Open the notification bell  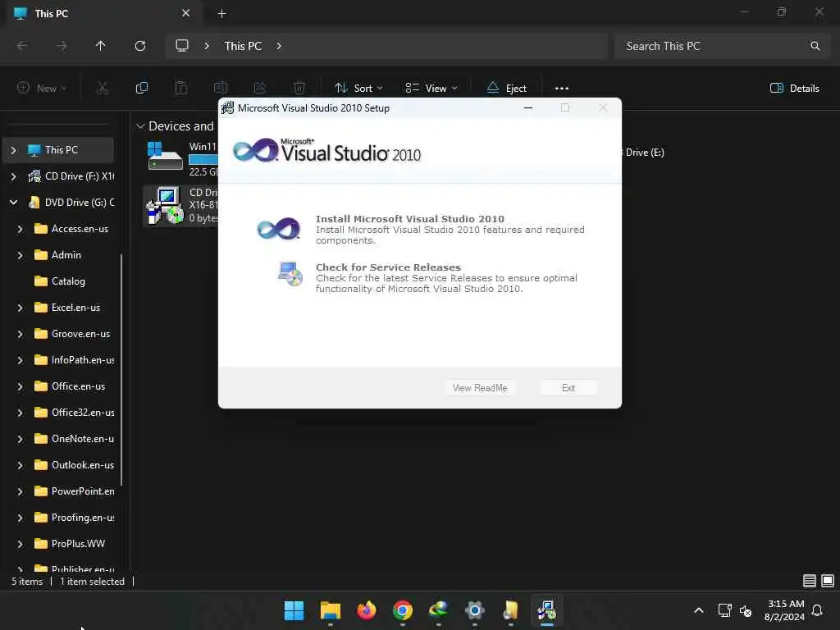817,610
